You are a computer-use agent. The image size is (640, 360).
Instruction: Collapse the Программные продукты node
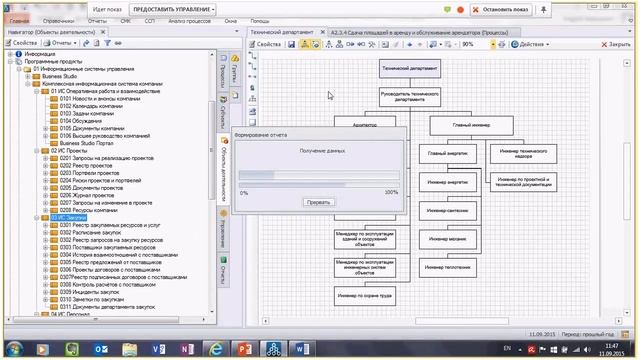10,62
